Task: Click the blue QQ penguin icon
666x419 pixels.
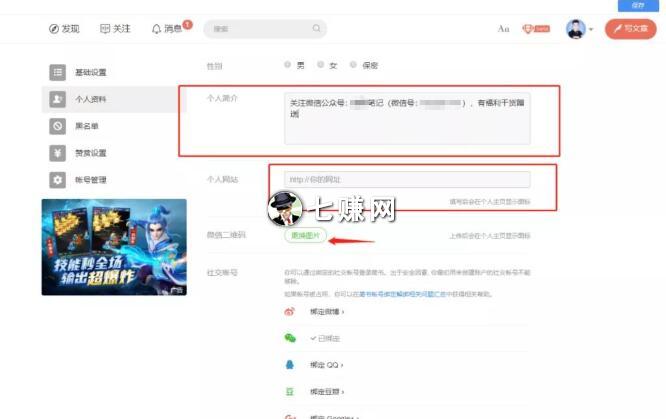Action: tap(290, 365)
